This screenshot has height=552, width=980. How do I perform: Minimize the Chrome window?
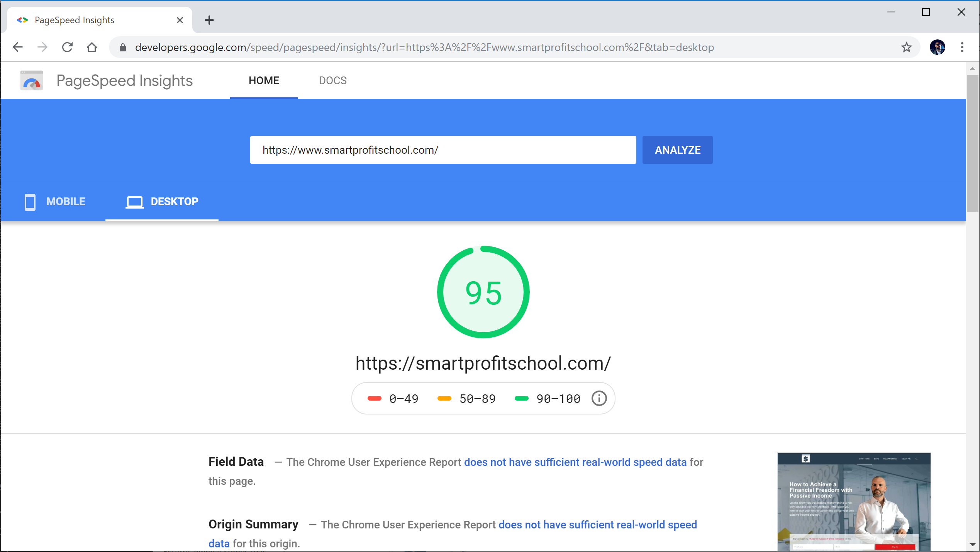click(890, 12)
